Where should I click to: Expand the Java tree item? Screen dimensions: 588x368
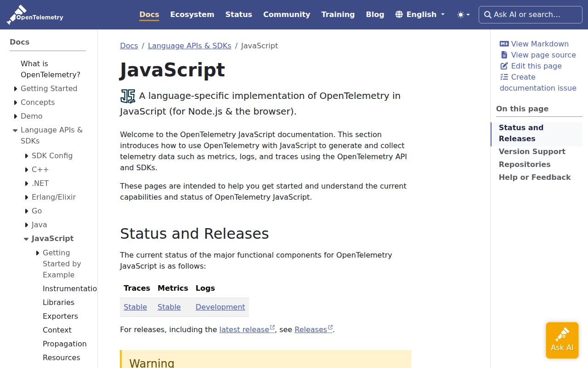pyautogui.click(x=27, y=225)
